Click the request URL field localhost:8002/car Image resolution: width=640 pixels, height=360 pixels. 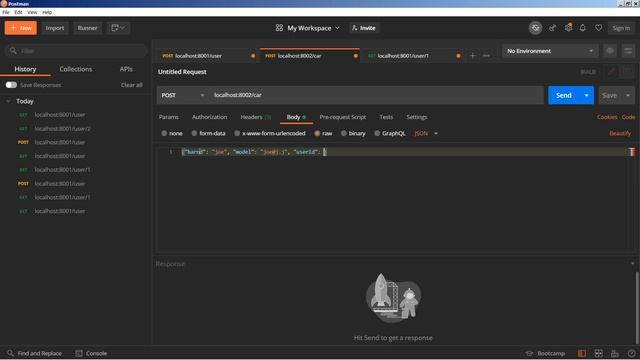(376, 95)
